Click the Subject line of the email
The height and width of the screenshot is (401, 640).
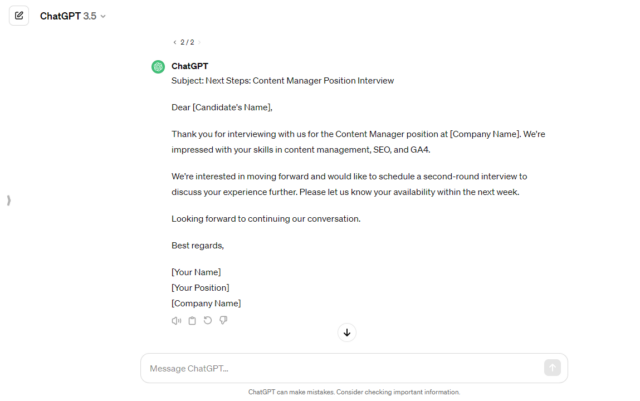[282, 81]
